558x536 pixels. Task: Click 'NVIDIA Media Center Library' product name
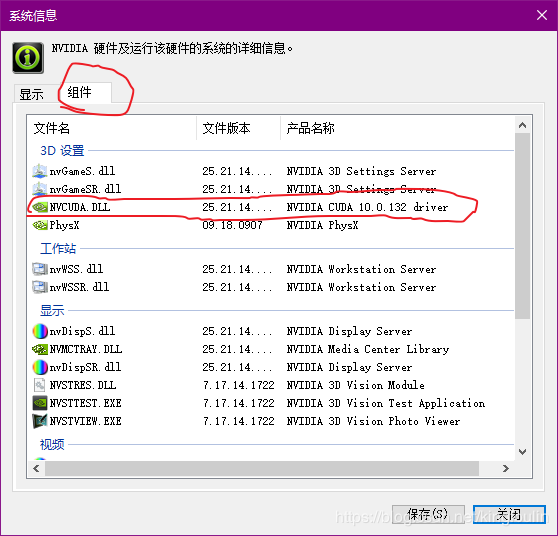pos(368,349)
